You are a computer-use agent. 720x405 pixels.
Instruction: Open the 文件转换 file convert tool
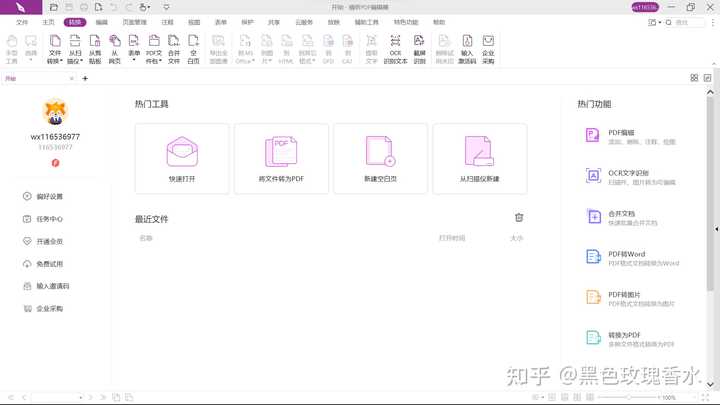55,49
